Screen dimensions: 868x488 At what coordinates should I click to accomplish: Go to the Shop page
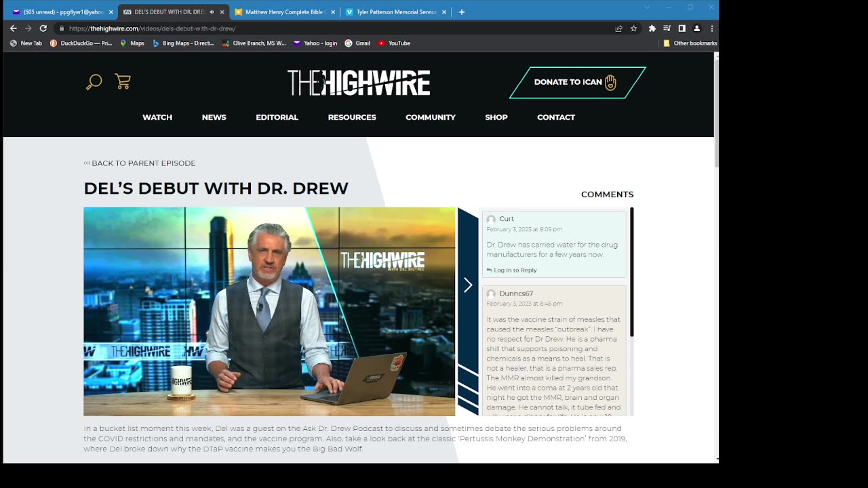pyautogui.click(x=496, y=117)
